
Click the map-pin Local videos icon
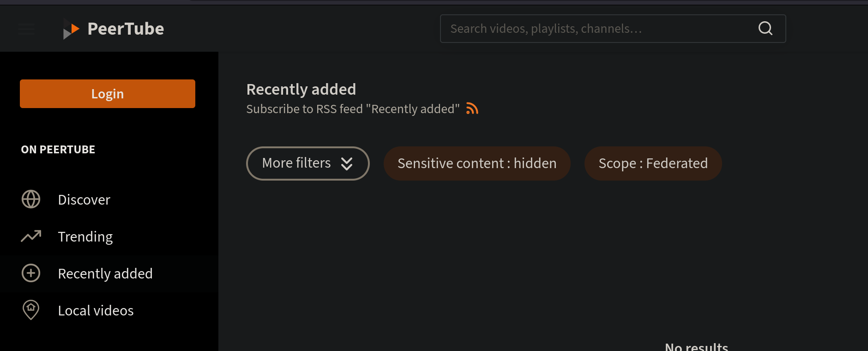coord(31,310)
